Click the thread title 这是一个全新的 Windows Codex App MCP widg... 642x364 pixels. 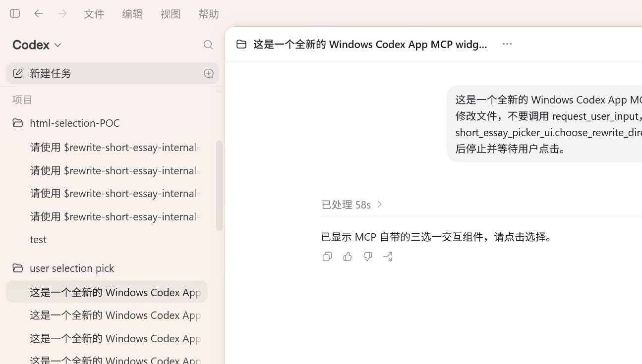pyautogui.click(x=370, y=44)
